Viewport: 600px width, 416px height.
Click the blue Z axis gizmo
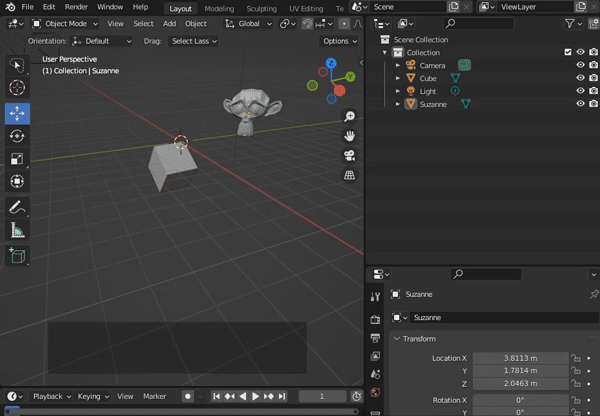(x=331, y=63)
